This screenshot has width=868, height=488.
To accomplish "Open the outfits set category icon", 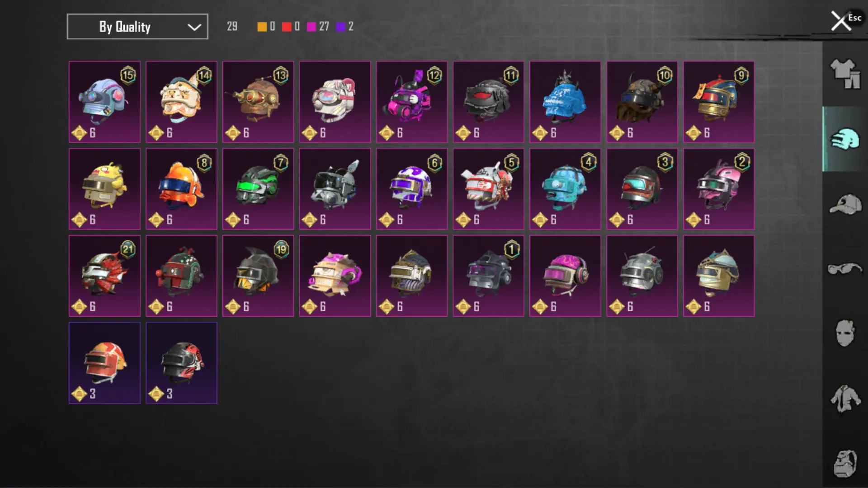I will point(844,74).
